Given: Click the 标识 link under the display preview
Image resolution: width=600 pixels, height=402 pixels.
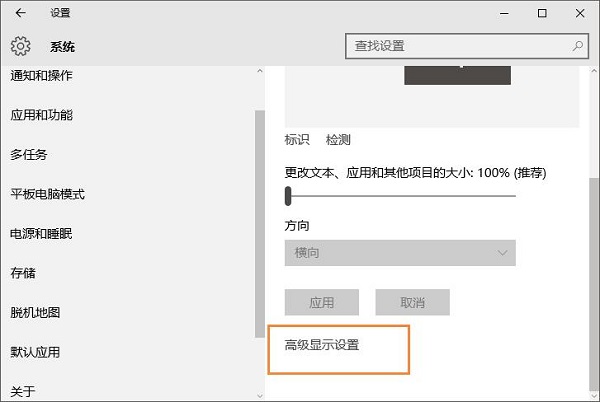Looking at the screenshot, I should pyautogui.click(x=297, y=140).
